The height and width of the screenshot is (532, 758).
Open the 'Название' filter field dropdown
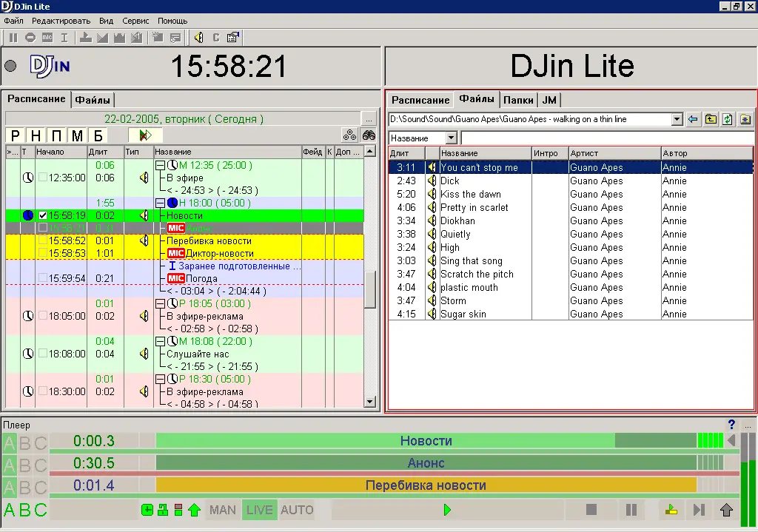pyautogui.click(x=451, y=138)
